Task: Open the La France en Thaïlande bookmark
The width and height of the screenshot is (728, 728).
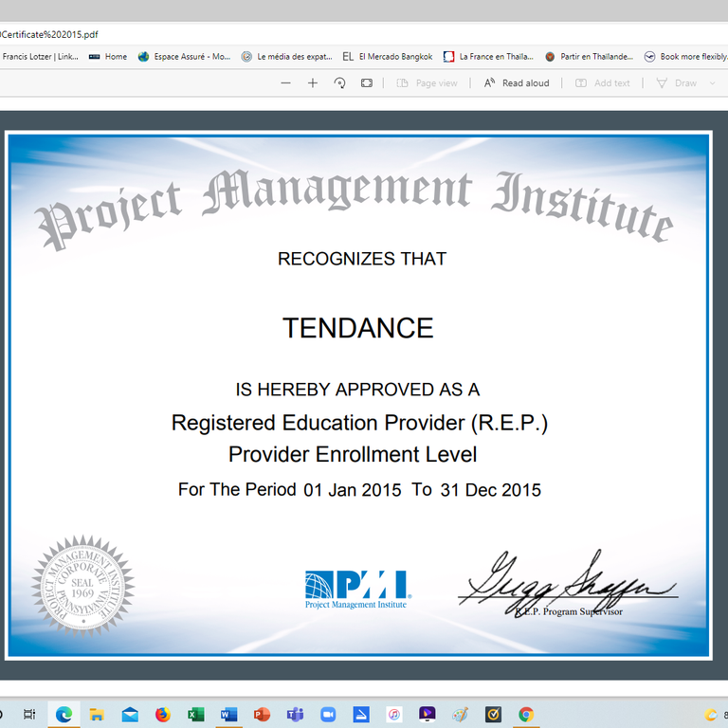Action: (488, 57)
